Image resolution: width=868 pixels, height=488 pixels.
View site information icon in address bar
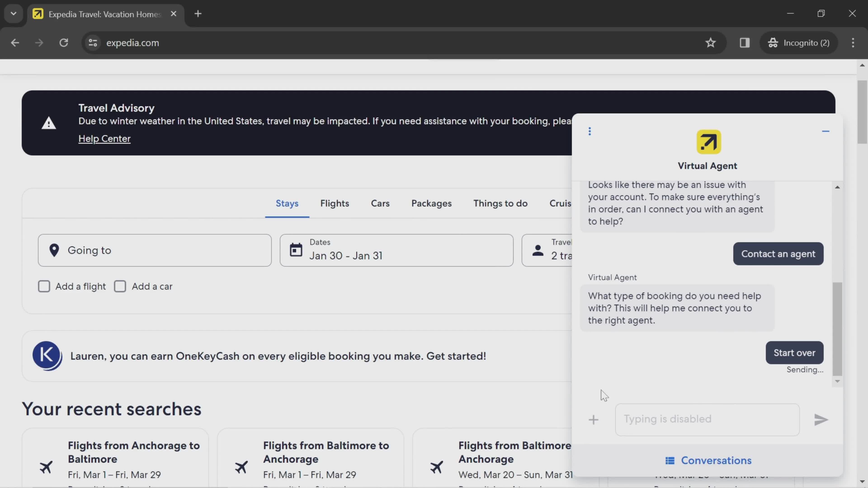[93, 43]
